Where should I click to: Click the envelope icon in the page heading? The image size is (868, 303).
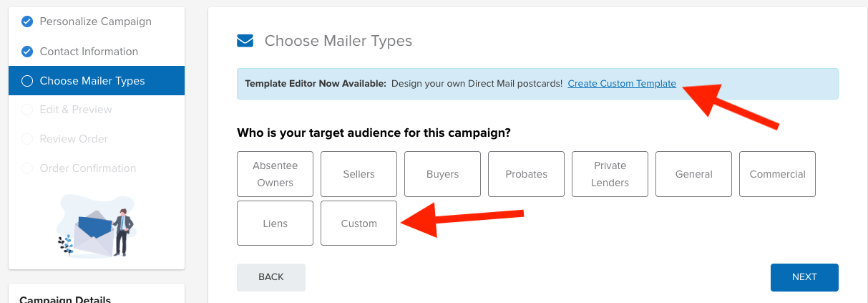[245, 41]
